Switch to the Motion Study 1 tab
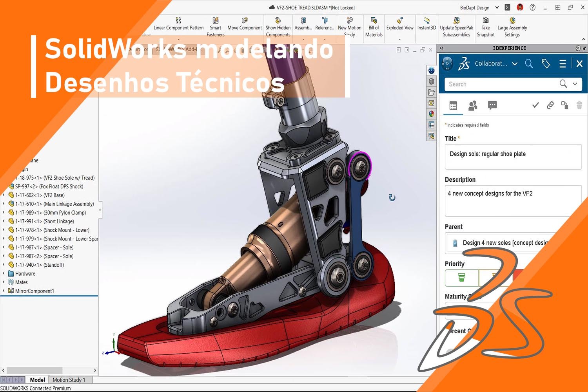588x392 pixels. tap(69, 380)
